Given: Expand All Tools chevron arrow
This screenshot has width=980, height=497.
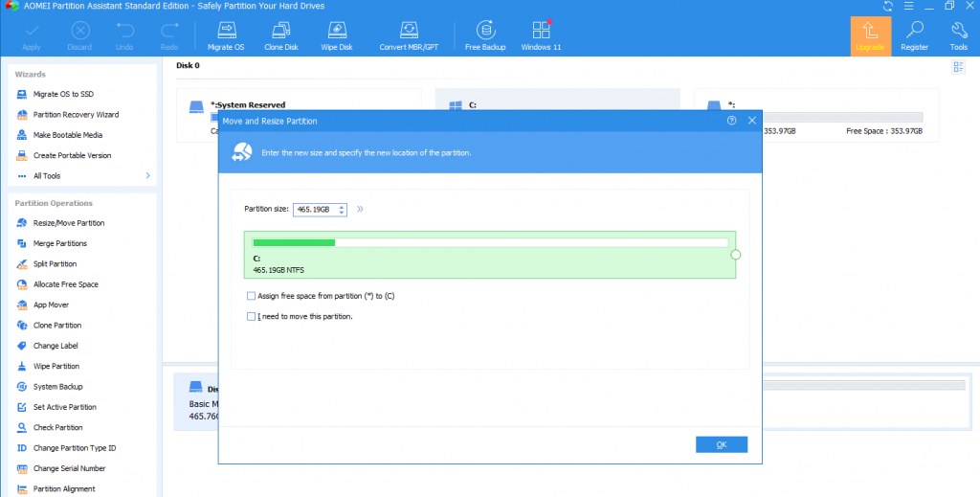Looking at the screenshot, I should (148, 175).
